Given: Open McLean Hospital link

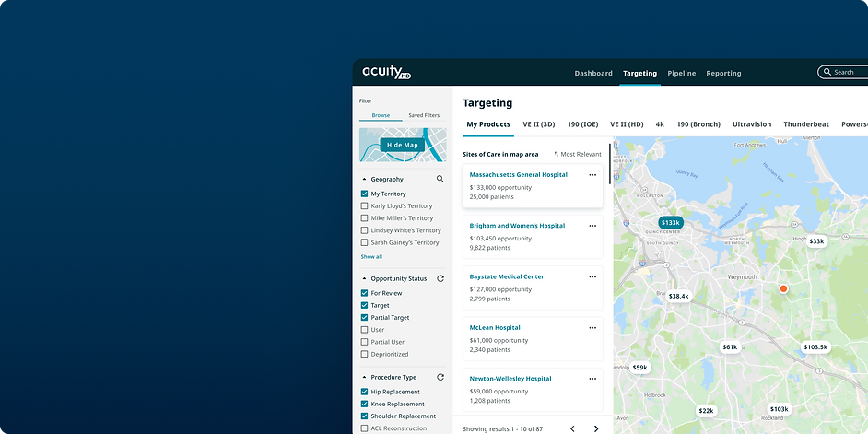Looking at the screenshot, I should click(495, 328).
